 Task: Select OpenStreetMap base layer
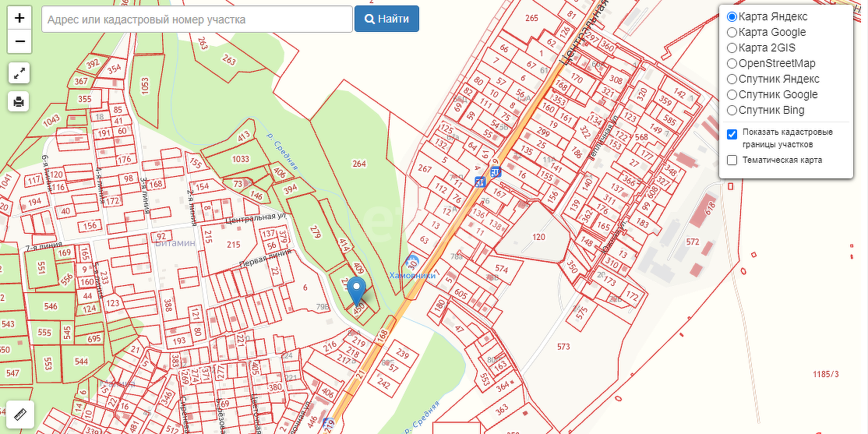click(x=732, y=63)
